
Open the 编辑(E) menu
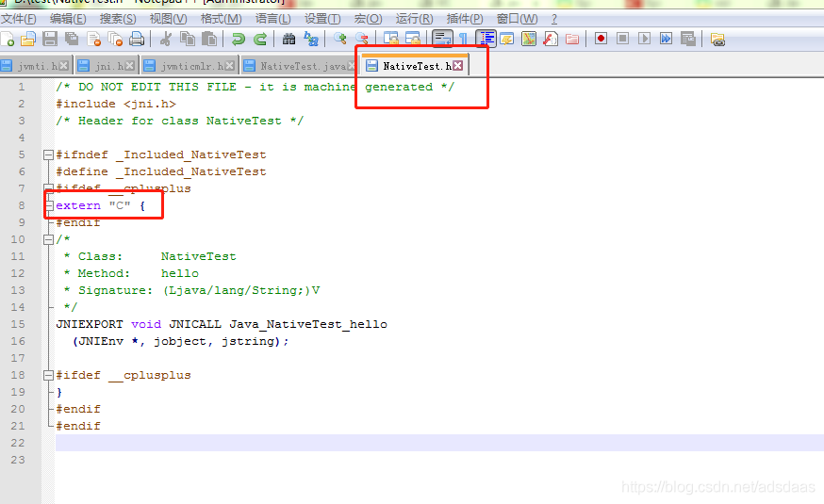tap(68, 19)
